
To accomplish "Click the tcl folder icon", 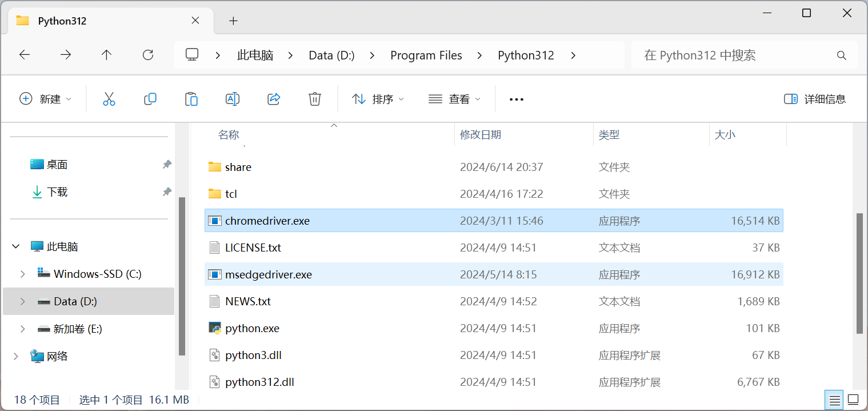I will (x=215, y=194).
